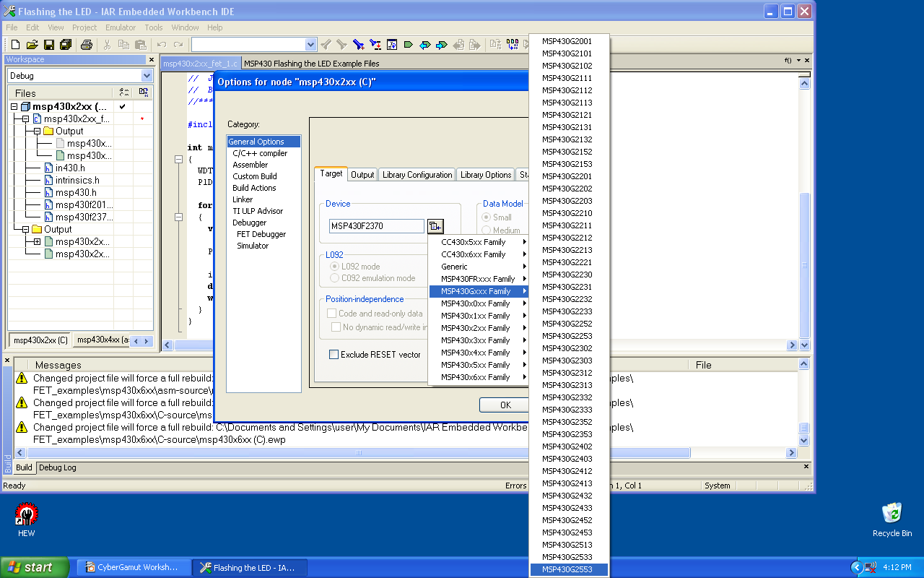Select the L092 mode radio button
The height and width of the screenshot is (578, 924).
pyautogui.click(x=334, y=267)
